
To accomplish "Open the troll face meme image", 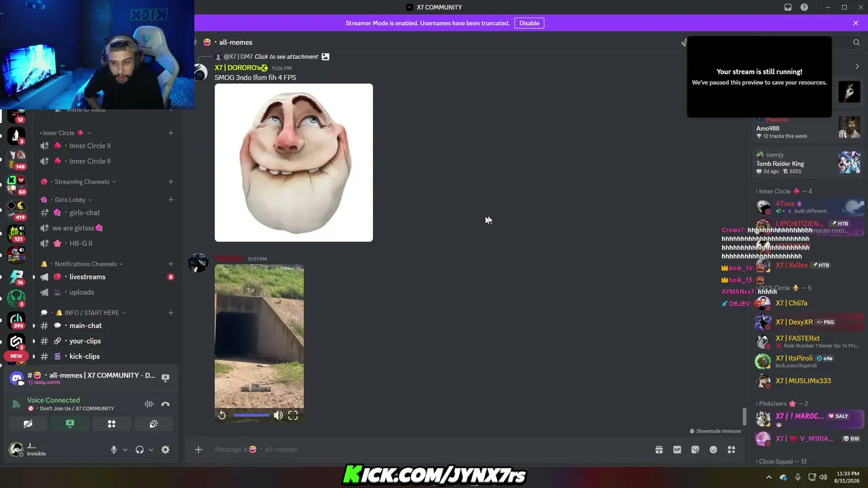I will [294, 163].
